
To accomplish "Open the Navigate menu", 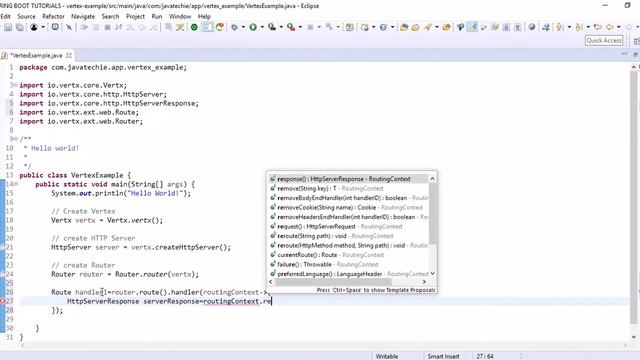I will [x=83, y=16].
